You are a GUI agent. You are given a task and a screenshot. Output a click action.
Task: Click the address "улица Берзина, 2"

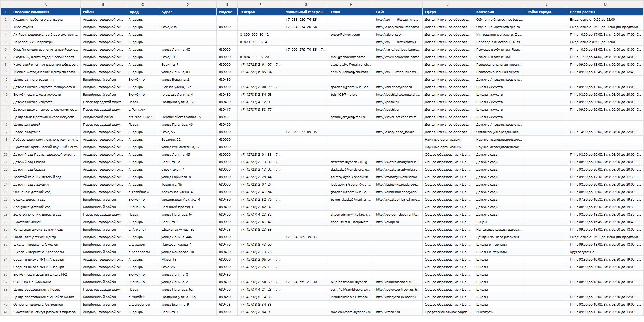coord(188,80)
